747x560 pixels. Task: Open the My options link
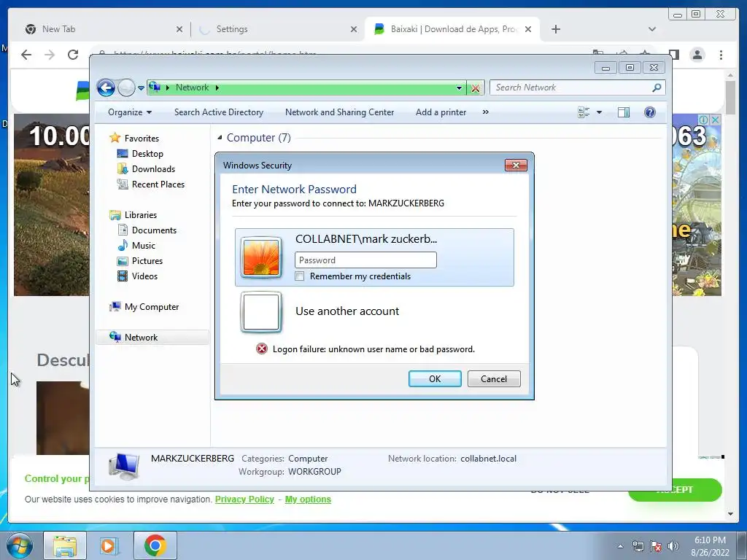click(x=308, y=499)
